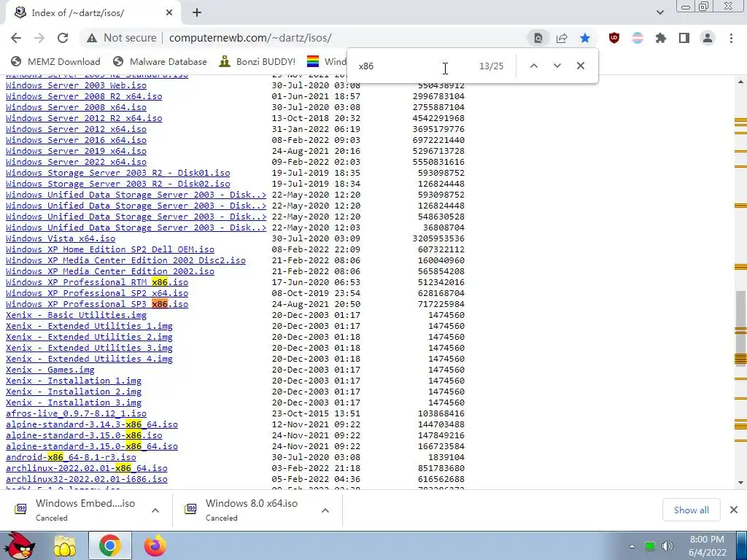Show all downloads

pos(691,510)
